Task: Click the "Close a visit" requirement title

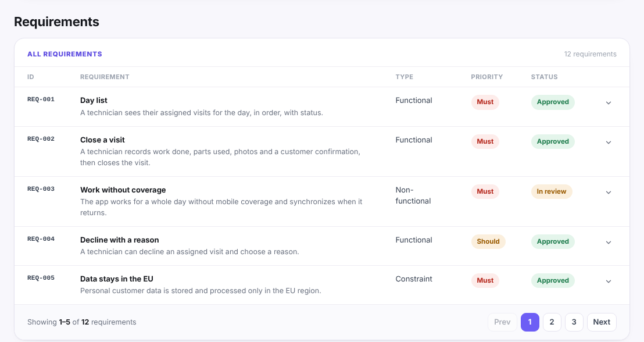Action: [x=102, y=140]
